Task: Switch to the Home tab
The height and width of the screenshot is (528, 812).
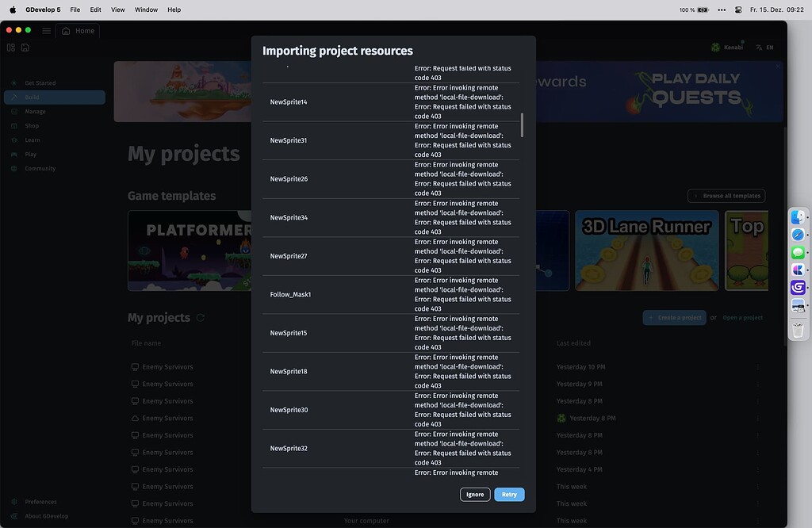Action: (x=78, y=31)
